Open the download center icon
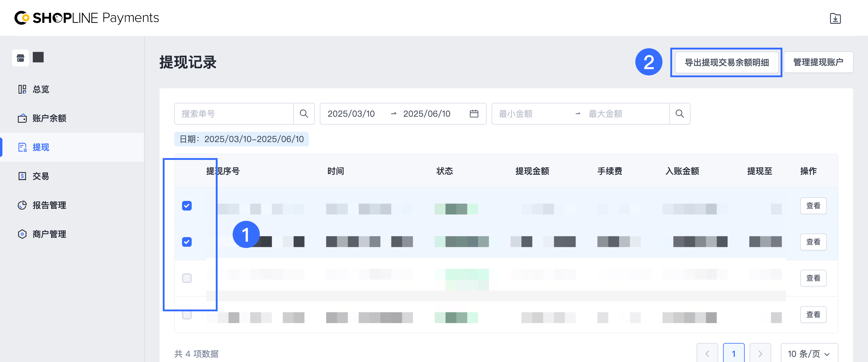The height and width of the screenshot is (362, 868). coord(835,18)
